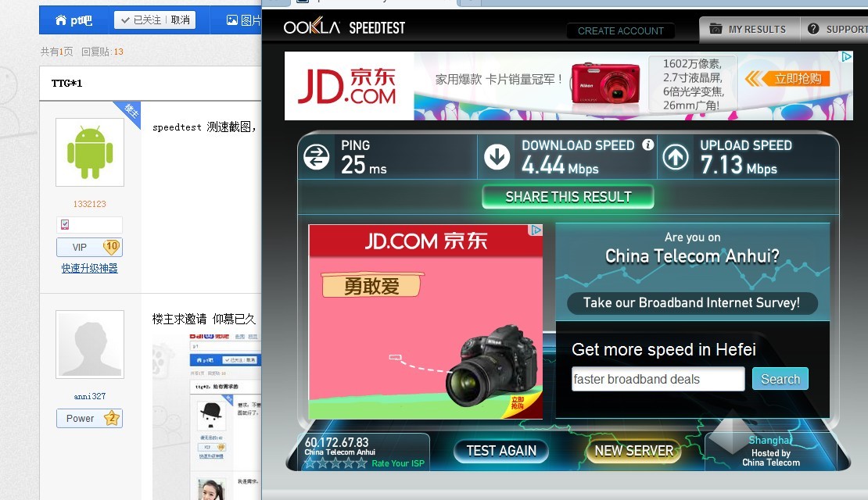Click the home icon beside pt吧
The width and height of the screenshot is (868, 500).
61,20
